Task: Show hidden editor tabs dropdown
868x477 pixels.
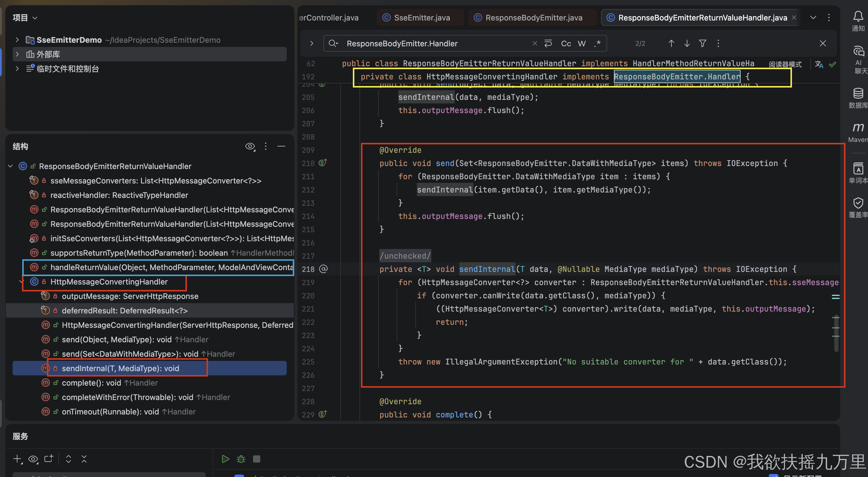Action: pyautogui.click(x=813, y=17)
